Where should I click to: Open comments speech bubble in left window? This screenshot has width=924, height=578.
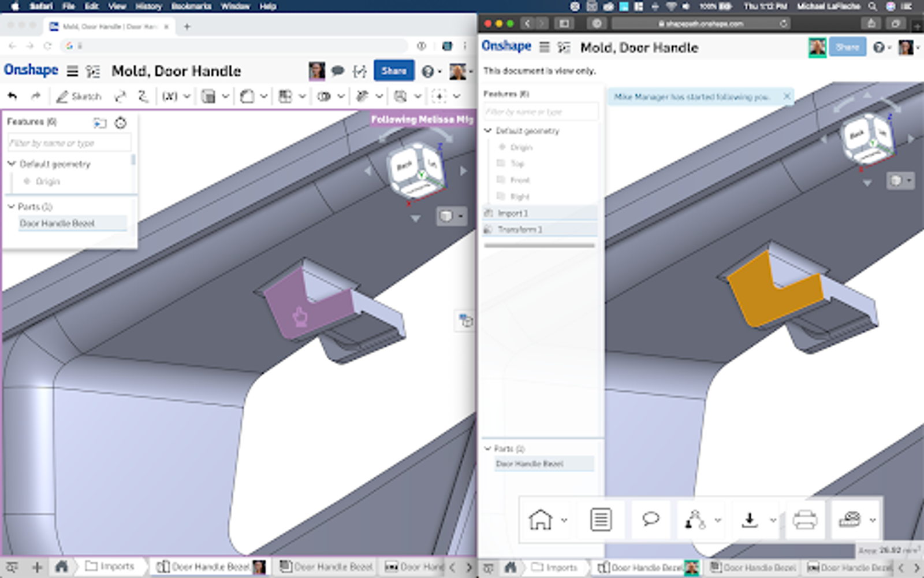338,71
